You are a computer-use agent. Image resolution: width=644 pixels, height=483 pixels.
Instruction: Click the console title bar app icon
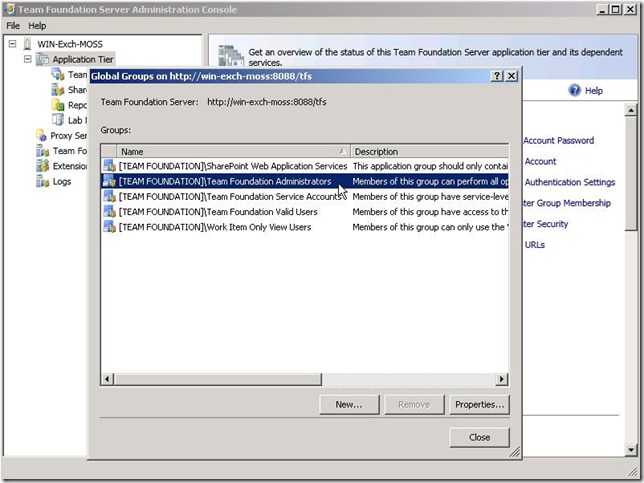[x=10, y=9]
